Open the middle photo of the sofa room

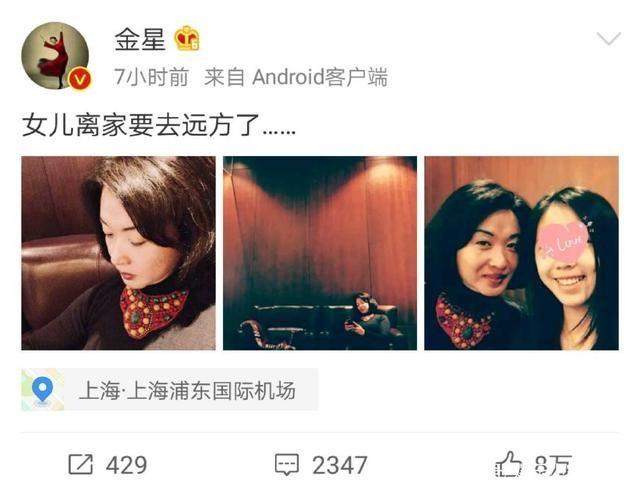pos(320,253)
